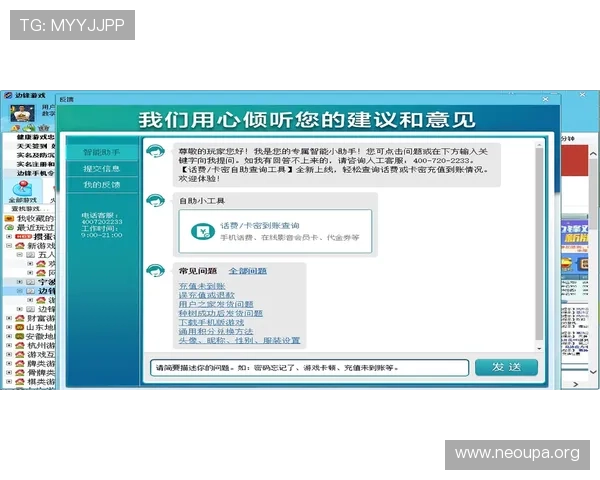Open the 通用积分兑换方法 link

tap(216, 331)
